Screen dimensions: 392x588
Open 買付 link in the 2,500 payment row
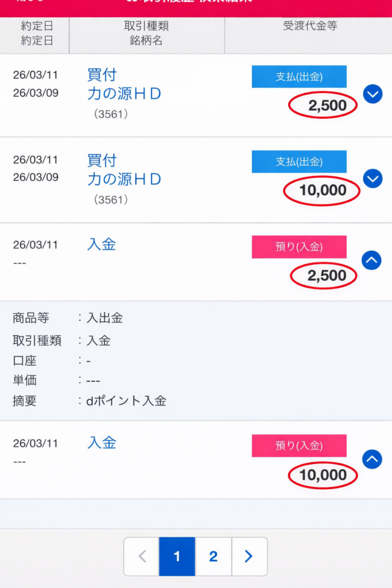pyautogui.click(x=102, y=75)
